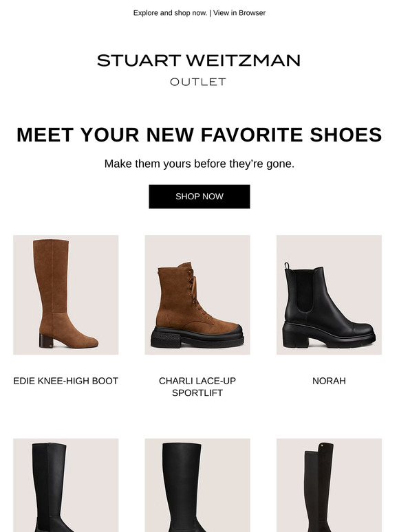
Task: Open the View in Browser link
Action: [x=239, y=13]
